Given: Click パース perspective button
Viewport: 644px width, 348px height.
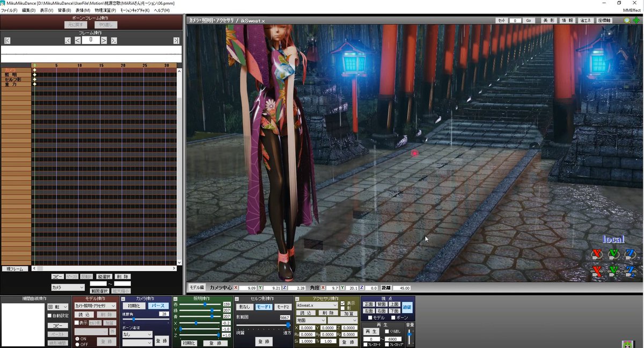Looking at the screenshot, I should click(158, 306).
